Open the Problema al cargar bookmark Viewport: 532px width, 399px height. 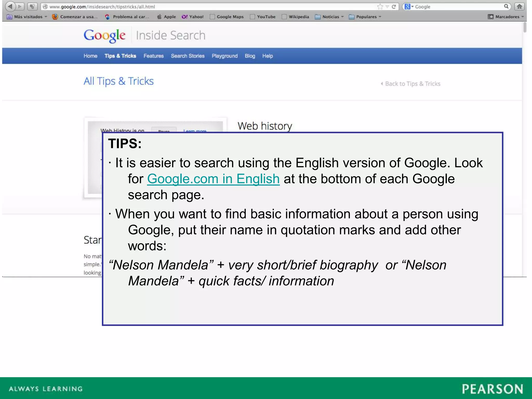click(127, 17)
